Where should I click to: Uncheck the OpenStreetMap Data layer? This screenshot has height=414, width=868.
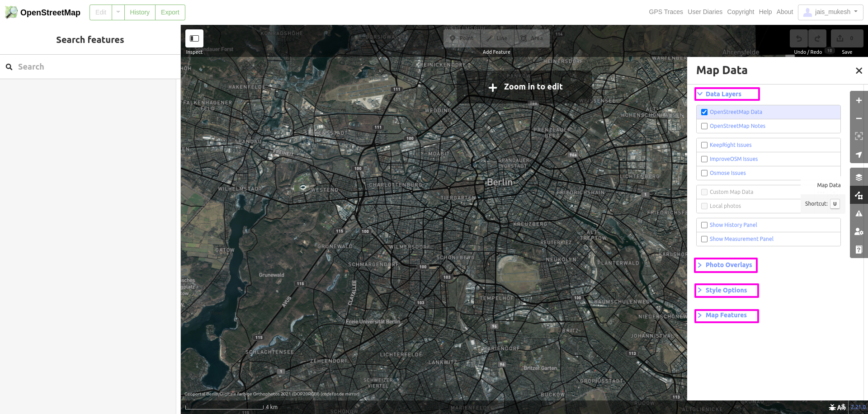click(704, 112)
